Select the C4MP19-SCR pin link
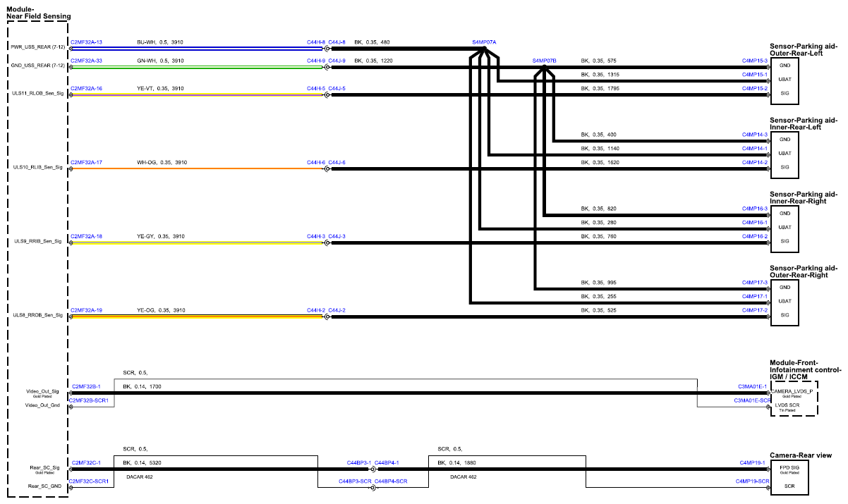This screenshot has width=848, height=504. pyautogui.click(x=752, y=481)
